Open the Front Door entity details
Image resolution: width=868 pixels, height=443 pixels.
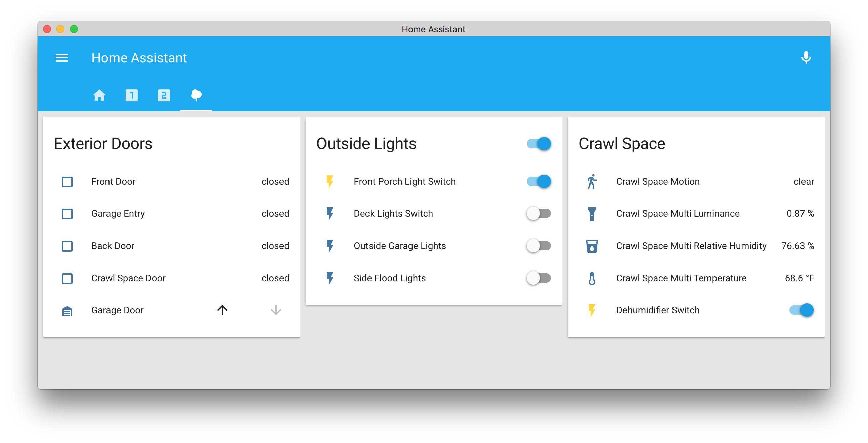coord(113,182)
